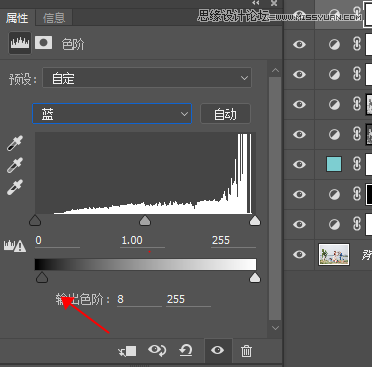
Task: Click the input highlight field showing 255
Action: 233,241
